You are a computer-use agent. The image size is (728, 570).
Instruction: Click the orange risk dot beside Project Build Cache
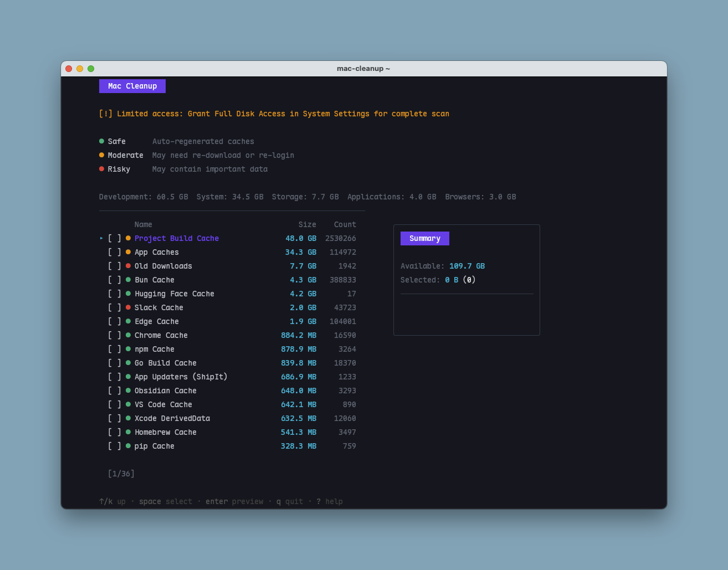point(128,238)
